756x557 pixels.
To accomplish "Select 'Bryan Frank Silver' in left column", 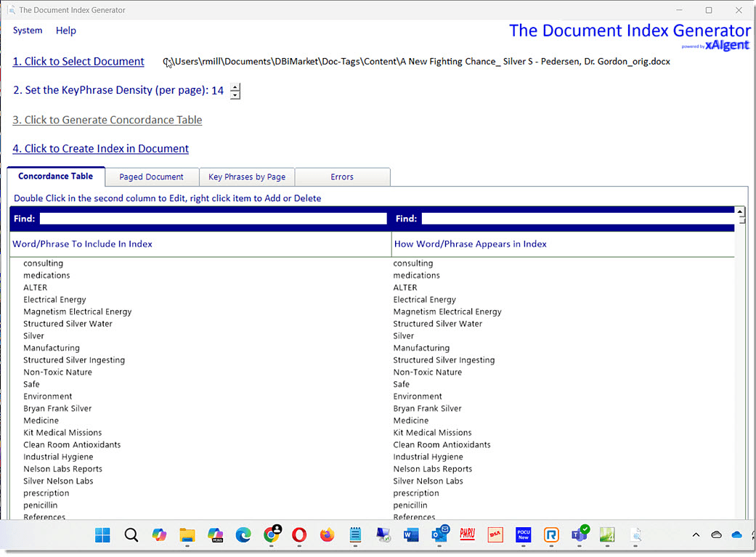I will pyautogui.click(x=57, y=408).
